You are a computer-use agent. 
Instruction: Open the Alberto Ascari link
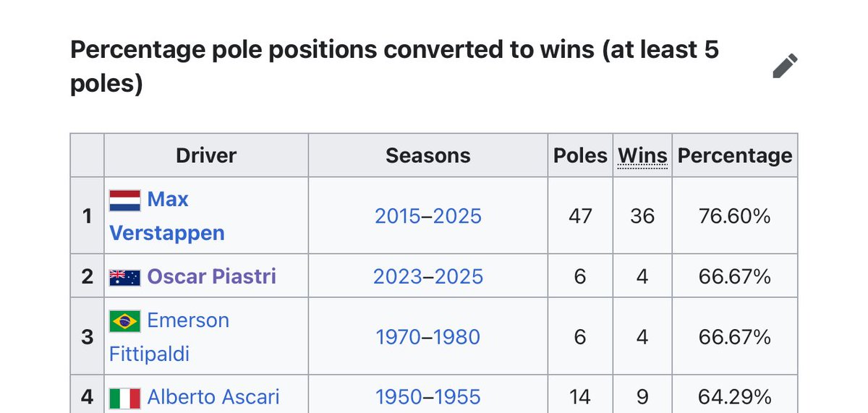pos(213,397)
